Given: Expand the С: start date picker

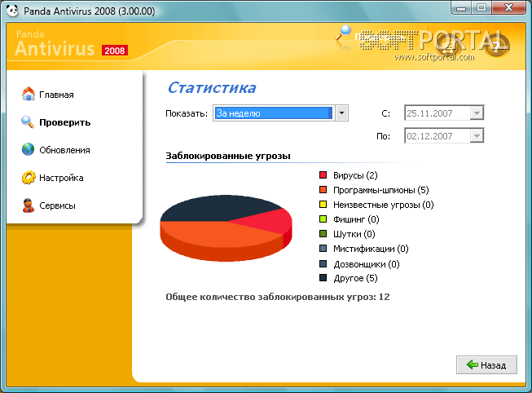Looking at the screenshot, I should point(477,113).
